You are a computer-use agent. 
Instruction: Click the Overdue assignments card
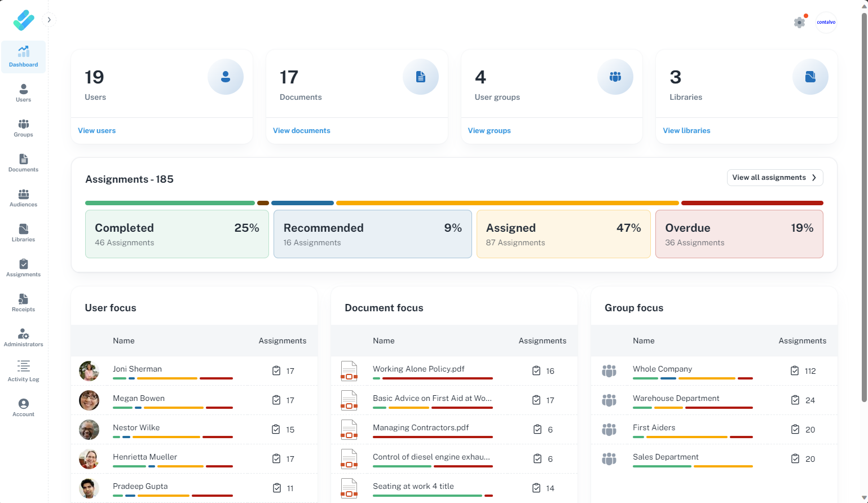739,234
